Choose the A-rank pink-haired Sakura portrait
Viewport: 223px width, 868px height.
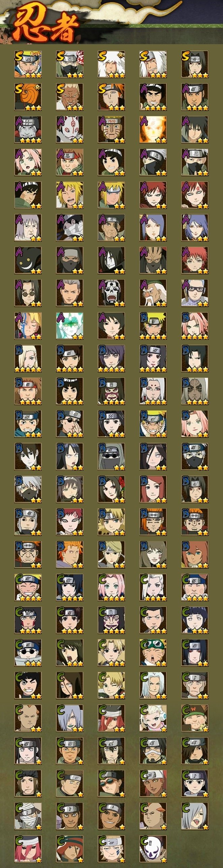[x=28, y=162]
